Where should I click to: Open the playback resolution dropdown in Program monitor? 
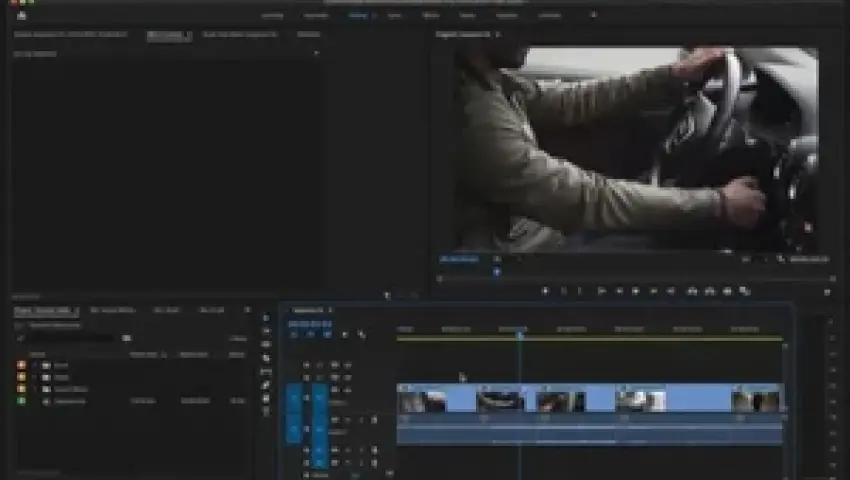(745, 259)
